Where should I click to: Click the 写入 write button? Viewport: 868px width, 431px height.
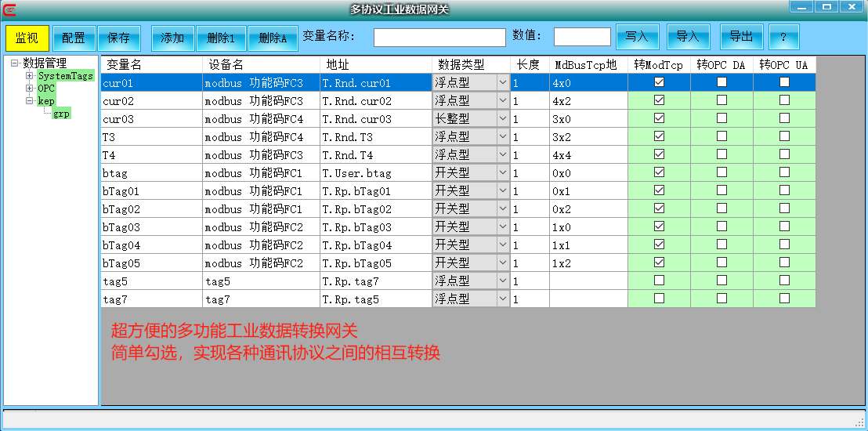click(x=637, y=37)
